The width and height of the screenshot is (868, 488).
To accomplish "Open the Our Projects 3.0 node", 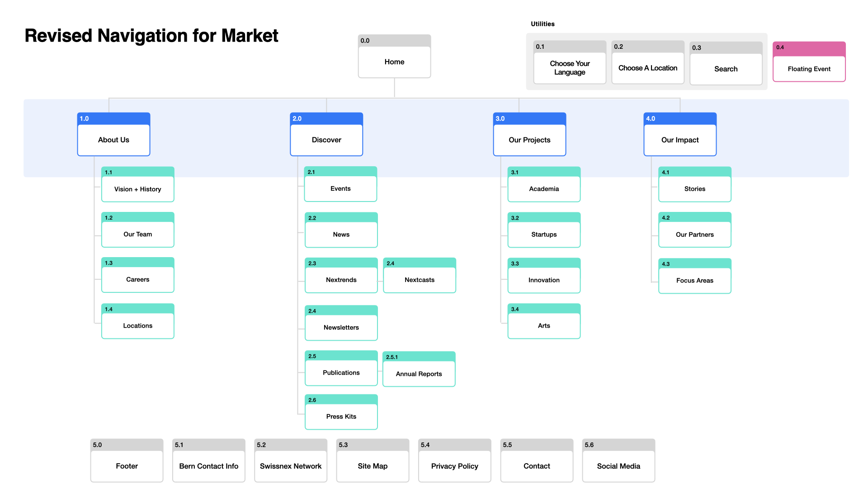I will [529, 134].
